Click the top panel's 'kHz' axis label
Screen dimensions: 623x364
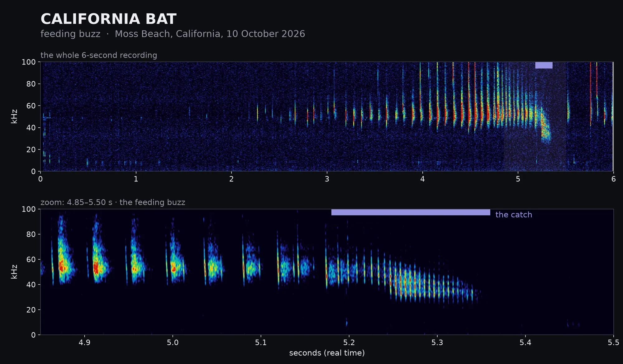[14, 116]
